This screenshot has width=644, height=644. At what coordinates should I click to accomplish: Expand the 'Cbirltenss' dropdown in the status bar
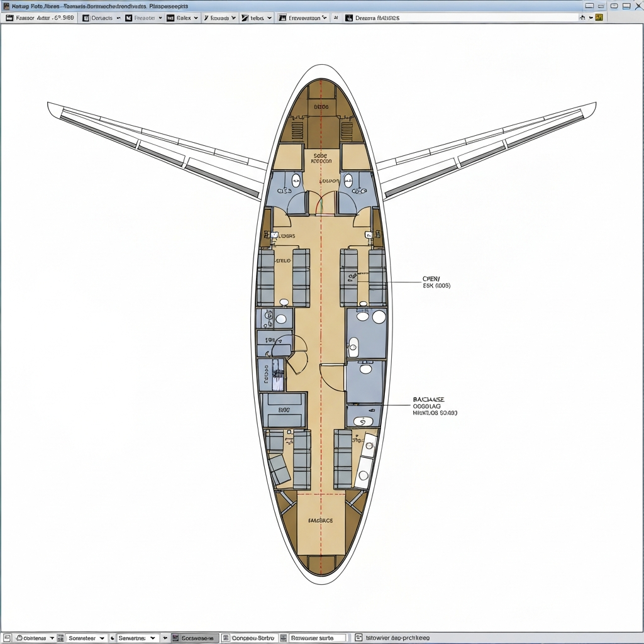click(x=52, y=638)
